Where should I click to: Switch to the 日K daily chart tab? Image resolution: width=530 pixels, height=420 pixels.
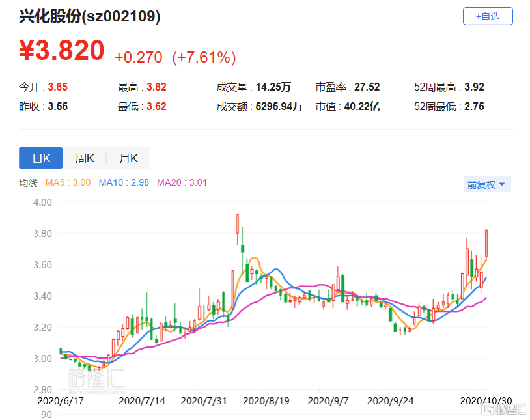40,158
